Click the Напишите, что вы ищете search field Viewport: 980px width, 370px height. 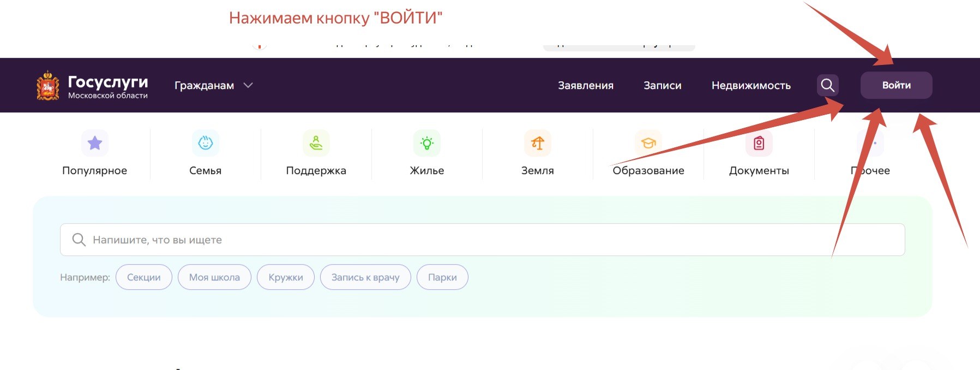coord(483,240)
